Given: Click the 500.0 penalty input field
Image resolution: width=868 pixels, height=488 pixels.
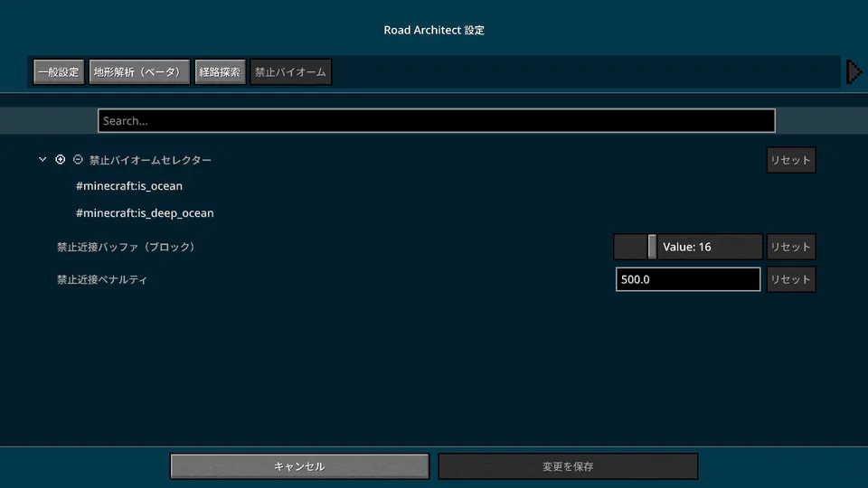Looking at the screenshot, I should pos(687,279).
